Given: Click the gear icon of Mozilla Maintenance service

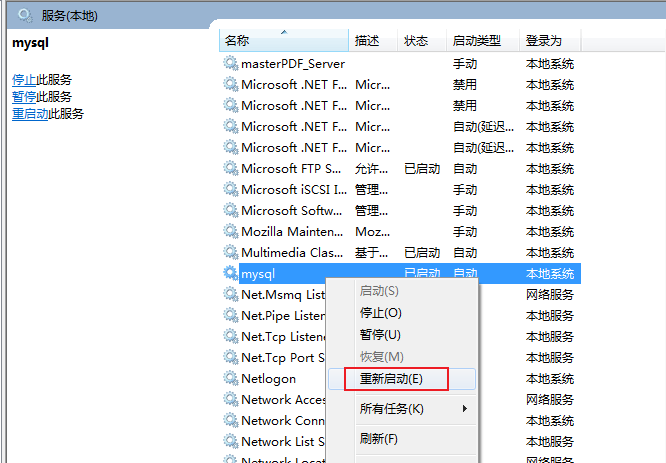Looking at the screenshot, I should pyautogui.click(x=231, y=231).
